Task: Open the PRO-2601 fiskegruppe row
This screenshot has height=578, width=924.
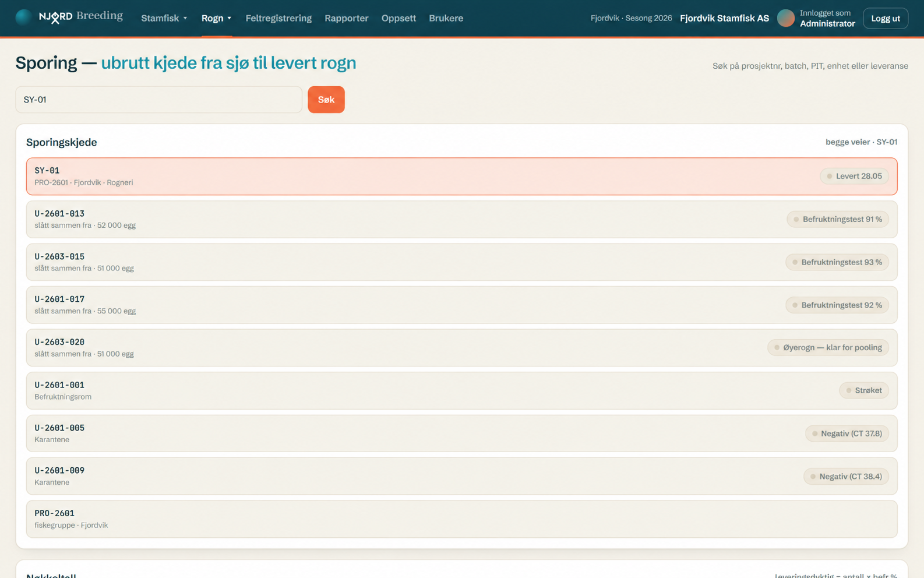Action: point(461,519)
